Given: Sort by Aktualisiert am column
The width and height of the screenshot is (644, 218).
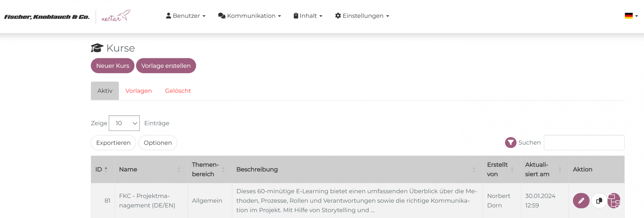Looking at the screenshot, I should [560, 169].
